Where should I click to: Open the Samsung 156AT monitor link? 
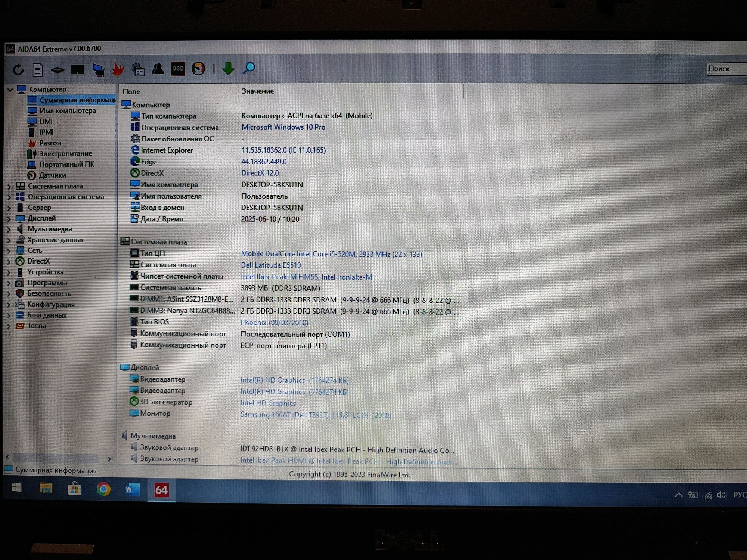click(x=316, y=415)
